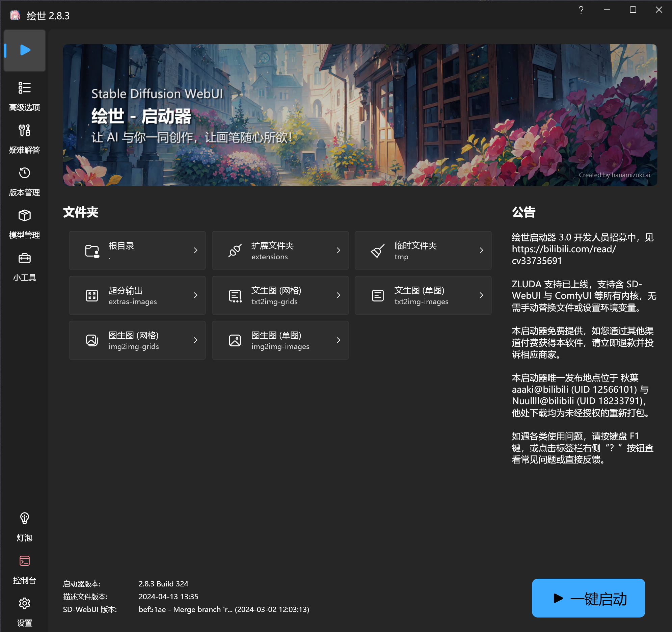Click the 2024-04-13 13:35 description file version
This screenshot has height=632, width=672.
(168, 597)
